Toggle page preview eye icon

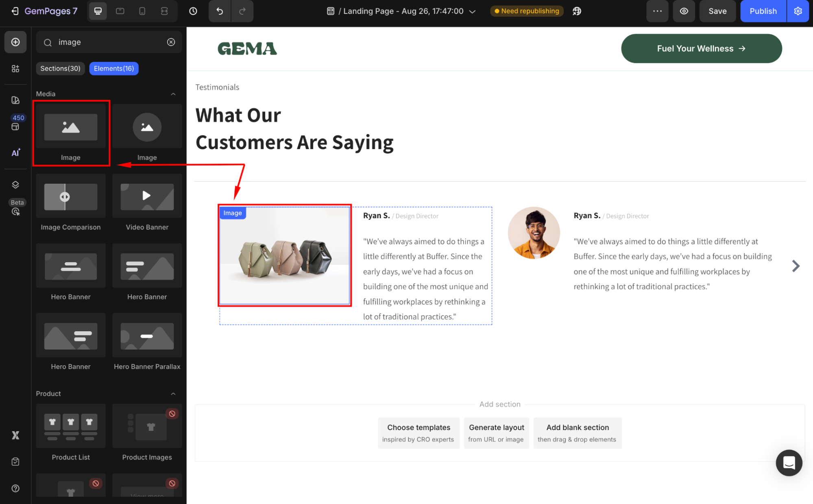click(x=684, y=11)
